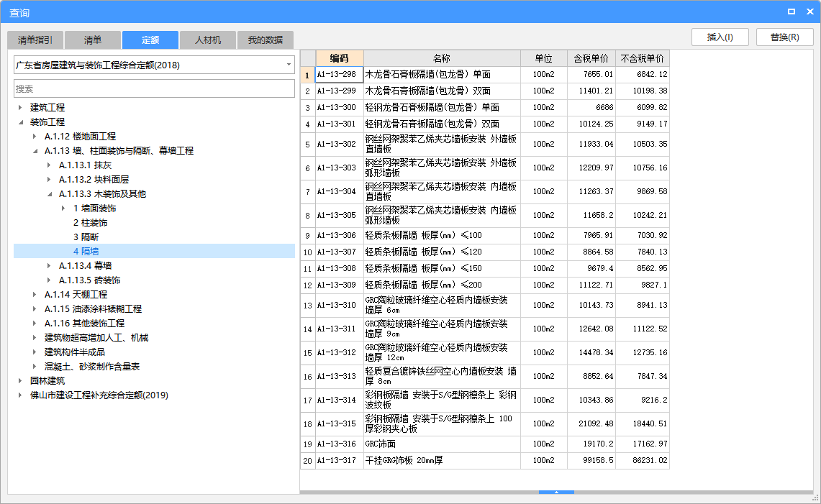This screenshot has height=504, width=821.
Task: Open the 人材机 tab
Action: pos(208,40)
